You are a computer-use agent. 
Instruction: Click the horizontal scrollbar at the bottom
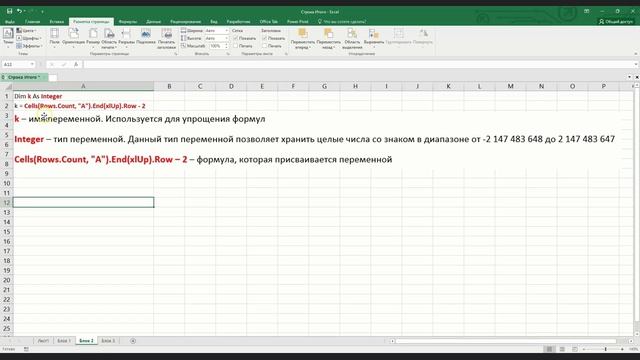pyautogui.click(x=506, y=341)
